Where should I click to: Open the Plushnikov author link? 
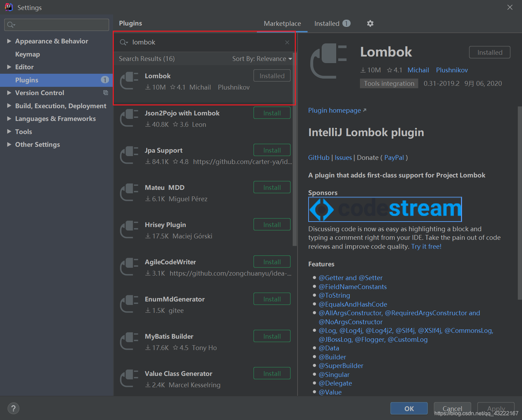pos(452,70)
